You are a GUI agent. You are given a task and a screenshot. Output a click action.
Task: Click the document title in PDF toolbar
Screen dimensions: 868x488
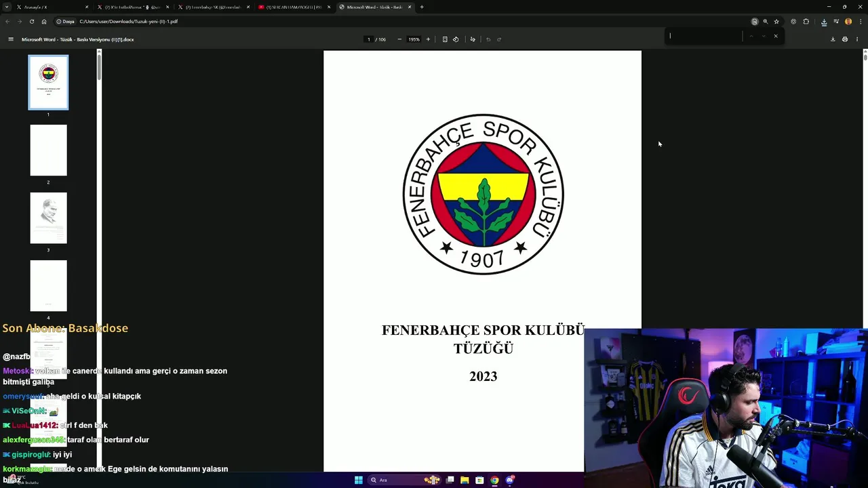point(78,39)
